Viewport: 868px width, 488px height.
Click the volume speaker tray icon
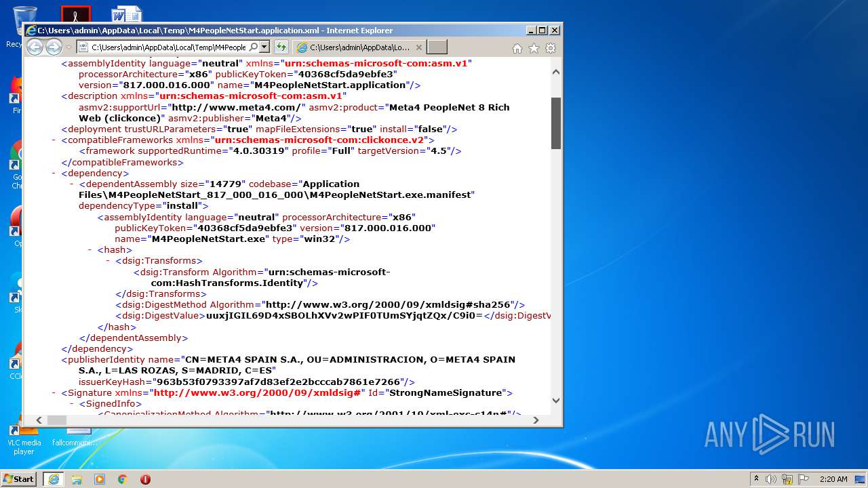(x=771, y=479)
